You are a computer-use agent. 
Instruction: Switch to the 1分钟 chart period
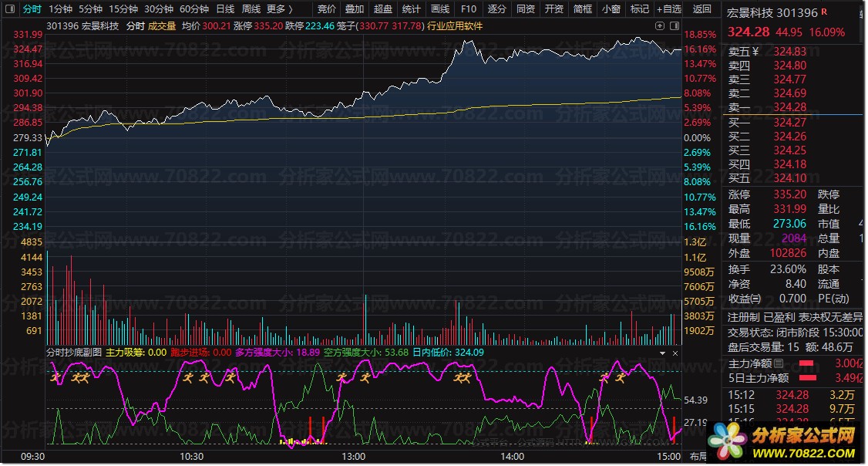point(60,8)
